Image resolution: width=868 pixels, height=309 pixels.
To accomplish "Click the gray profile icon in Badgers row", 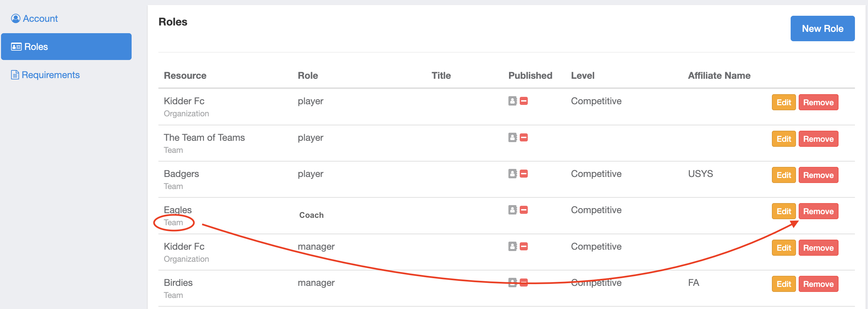I will pos(512,174).
